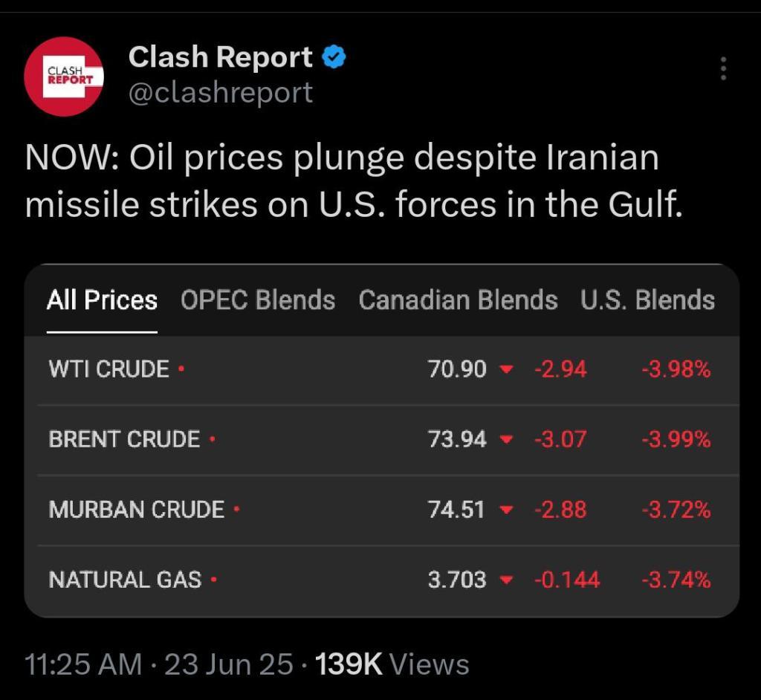The width and height of the screenshot is (761, 700).
Task: Click the WTI Crude -3.98% change value
Action: click(676, 369)
